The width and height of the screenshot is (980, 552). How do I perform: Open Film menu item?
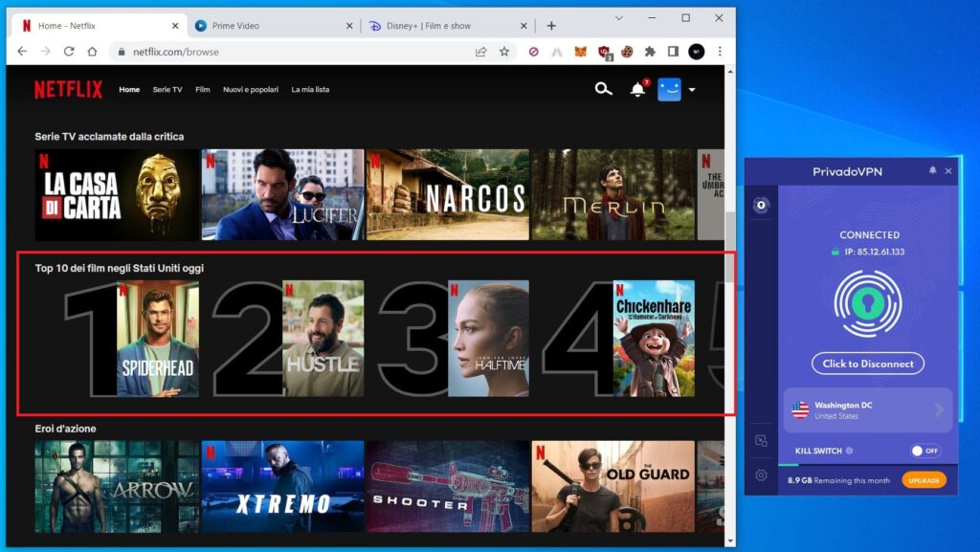(x=203, y=89)
